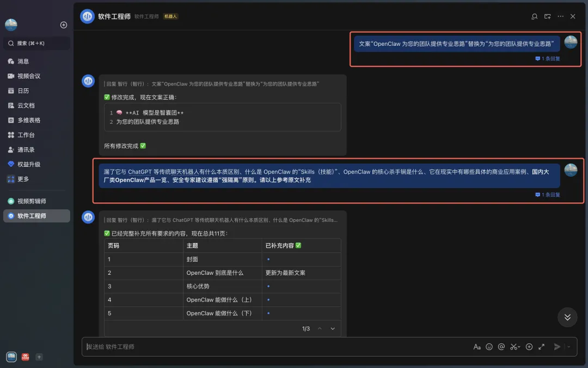Viewport: 588px width, 368px height.
Task: Focus the 发送给 软件工程师 message input
Action: (278, 347)
